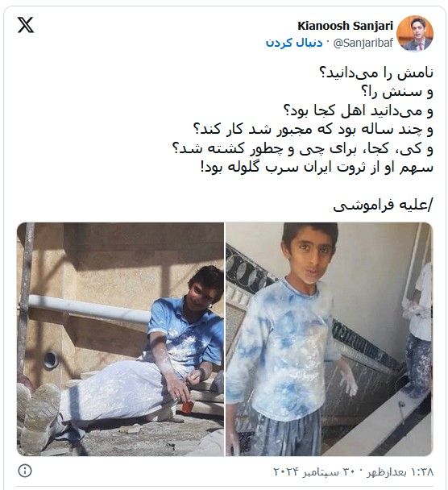
Task: Select the line و سنش را؟
Action: click(397, 92)
